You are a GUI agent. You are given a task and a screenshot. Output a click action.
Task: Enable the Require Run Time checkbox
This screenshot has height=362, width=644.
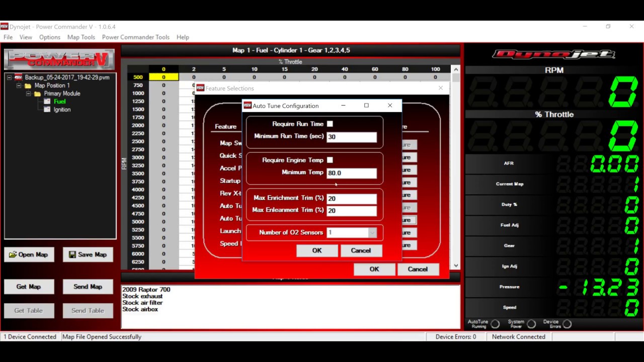(x=330, y=124)
